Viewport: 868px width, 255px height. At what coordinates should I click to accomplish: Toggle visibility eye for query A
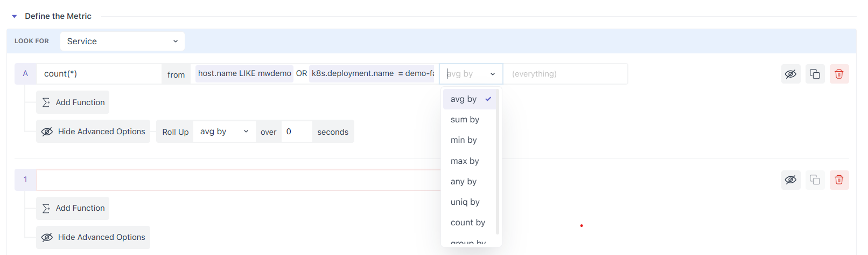(790, 74)
